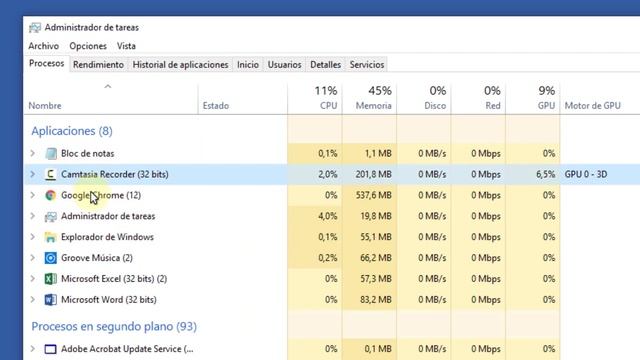The width and height of the screenshot is (640, 360).
Task: Click the Microsoft Word icon
Action: click(51, 300)
